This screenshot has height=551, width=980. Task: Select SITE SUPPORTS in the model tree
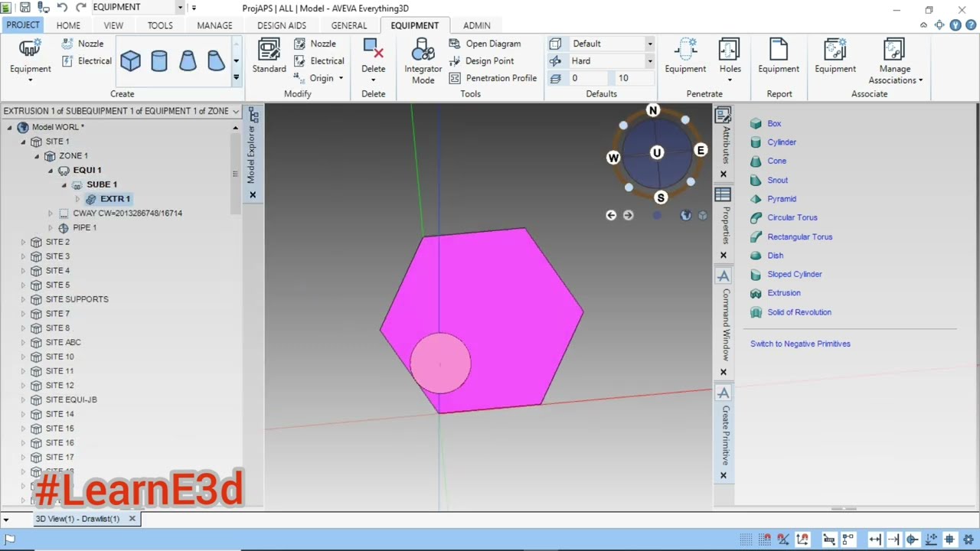point(77,299)
